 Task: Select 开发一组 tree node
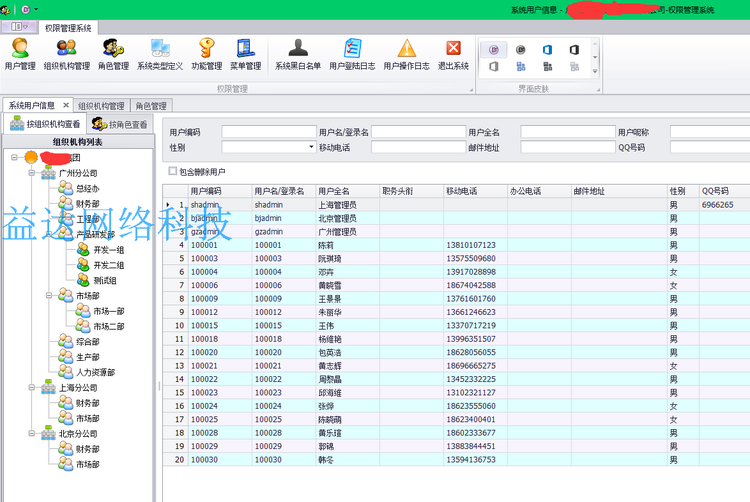(109, 250)
